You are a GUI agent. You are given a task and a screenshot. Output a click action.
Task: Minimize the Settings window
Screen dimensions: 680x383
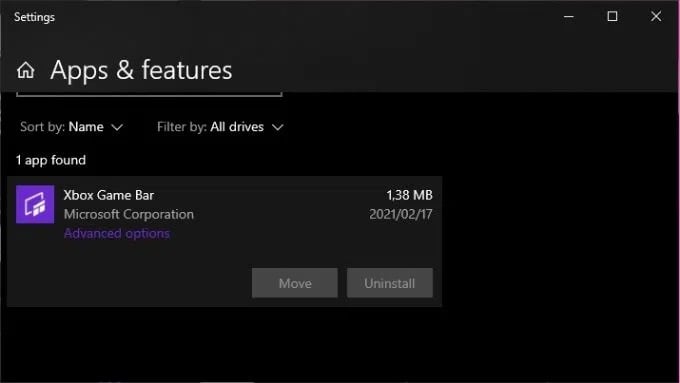tap(569, 16)
